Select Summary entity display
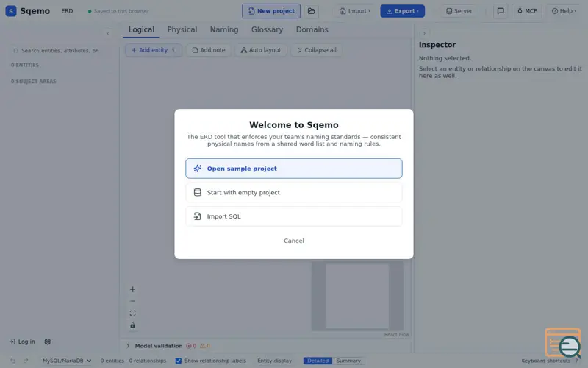This screenshot has width=588, height=368. [x=348, y=361]
